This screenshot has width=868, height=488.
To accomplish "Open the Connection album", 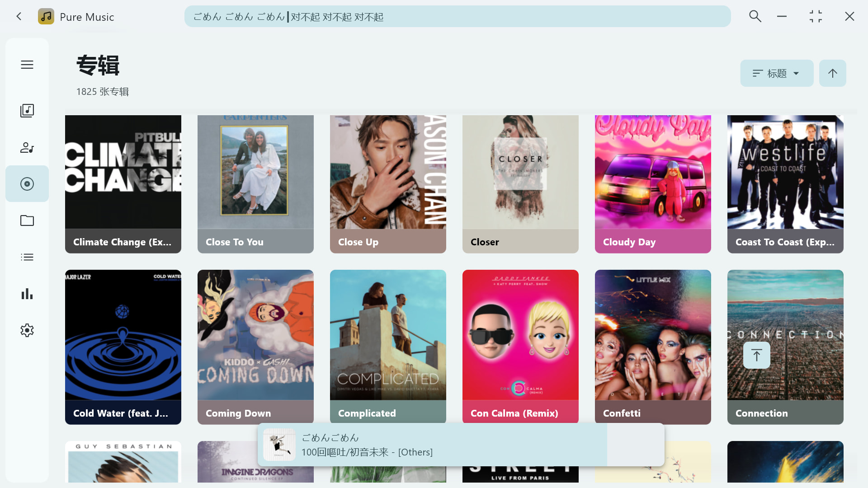I will 785,347.
